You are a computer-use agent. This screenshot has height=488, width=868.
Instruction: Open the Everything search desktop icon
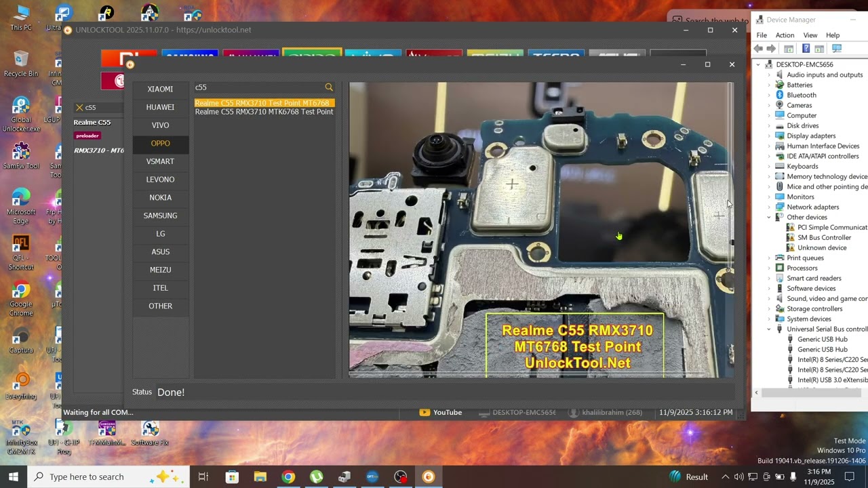point(21,386)
